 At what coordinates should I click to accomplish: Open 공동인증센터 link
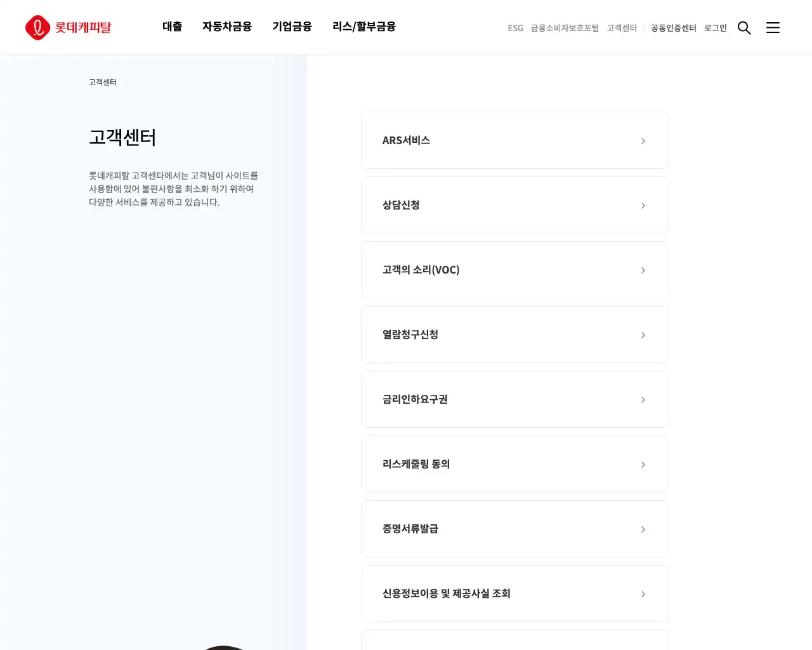pyautogui.click(x=674, y=28)
